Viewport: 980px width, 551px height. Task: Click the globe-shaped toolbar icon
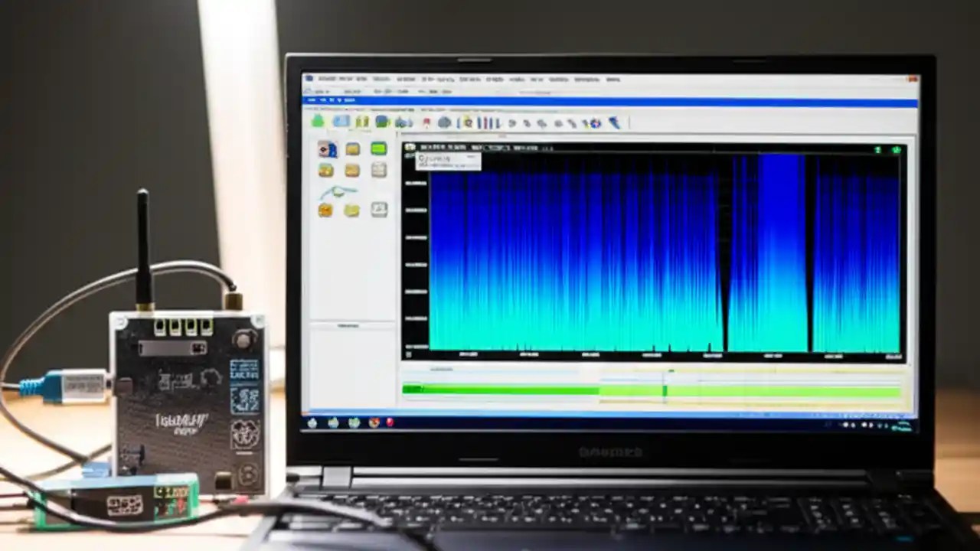coord(444,122)
